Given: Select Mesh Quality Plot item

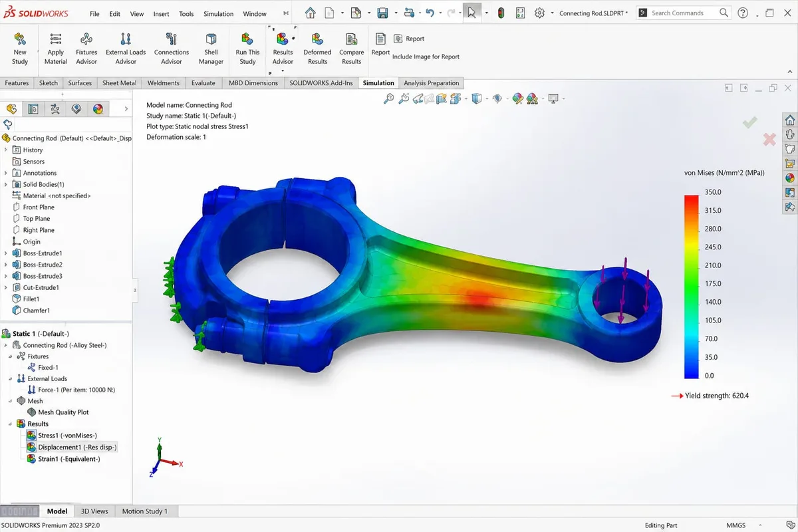Looking at the screenshot, I should click(x=63, y=412).
